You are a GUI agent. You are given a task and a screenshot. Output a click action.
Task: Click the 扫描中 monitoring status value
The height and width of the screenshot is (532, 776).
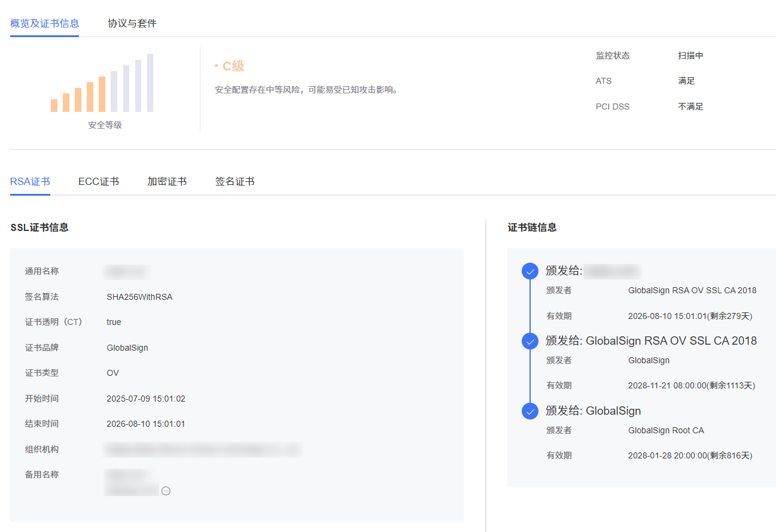(x=690, y=56)
